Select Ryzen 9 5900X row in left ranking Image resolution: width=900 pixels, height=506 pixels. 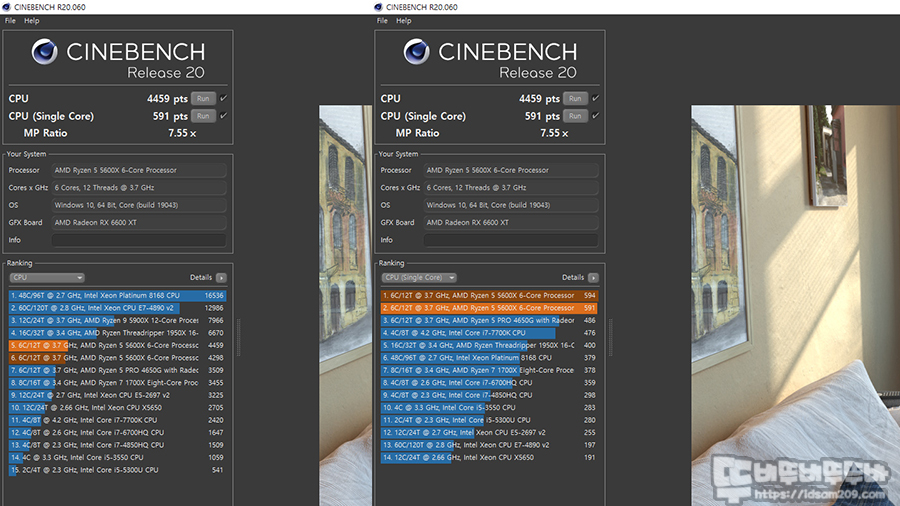[117, 321]
